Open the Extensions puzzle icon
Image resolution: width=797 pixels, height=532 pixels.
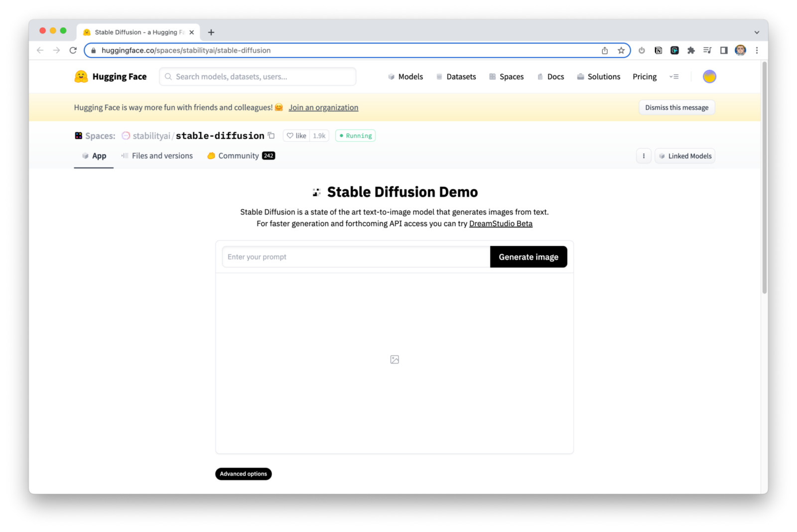691,50
